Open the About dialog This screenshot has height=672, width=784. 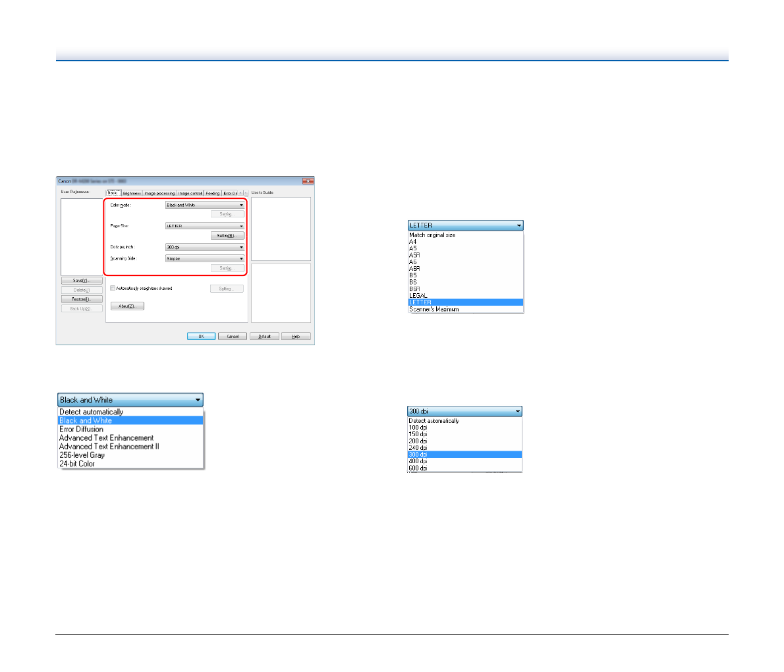[x=127, y=306]
